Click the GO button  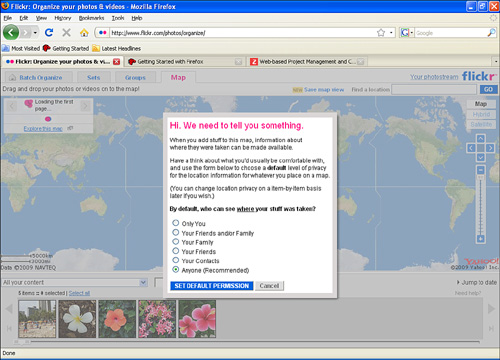click(x=488, y=89)
